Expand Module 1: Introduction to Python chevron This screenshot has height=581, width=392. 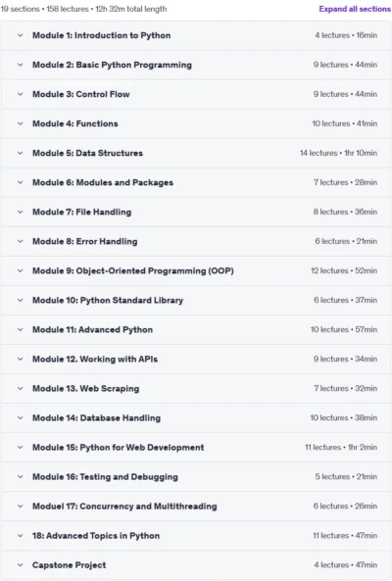click(x=21, y=35)
